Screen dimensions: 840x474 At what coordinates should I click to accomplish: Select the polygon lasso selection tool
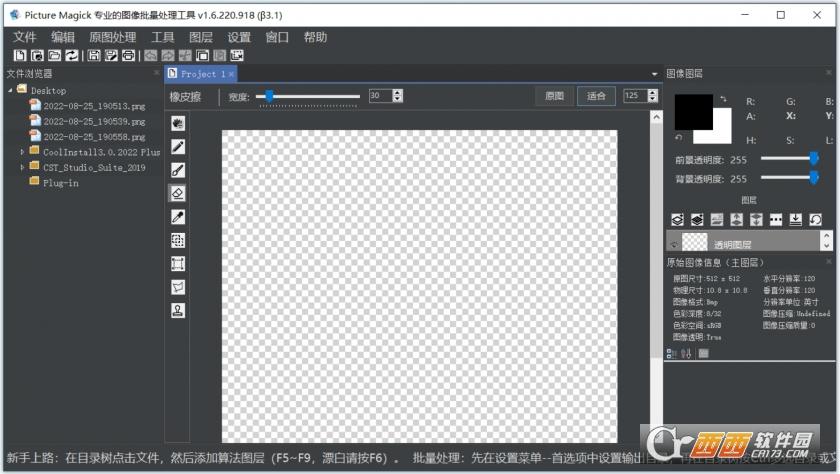click(x=178, y=287)
